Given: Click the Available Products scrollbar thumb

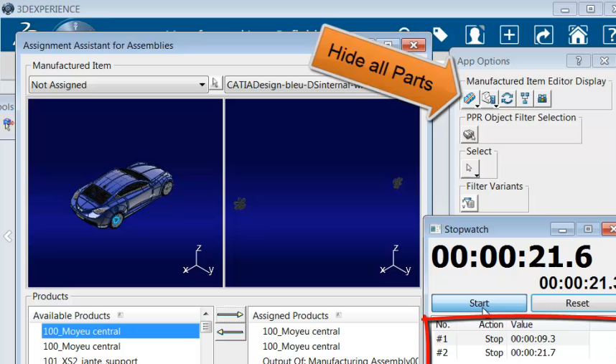Looking at the screenshot, I should click(206, 327).
